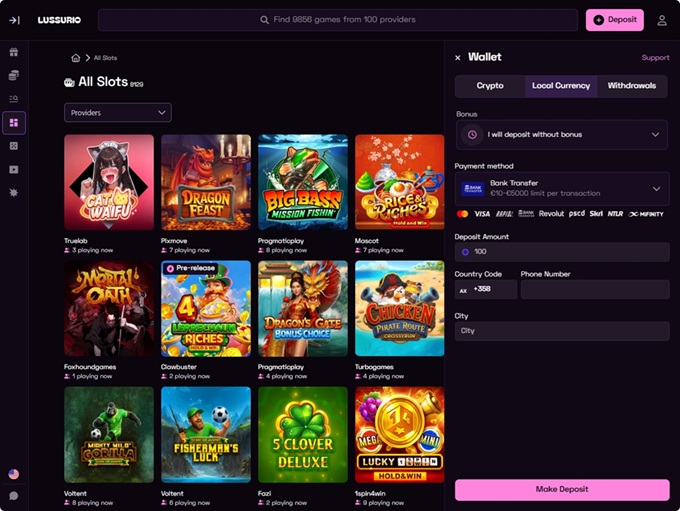Image resolution: width=680 pixels, height=511 pixels.
Task: Click the All Slots breadcrumb text
Action: (x=105, y=58)
